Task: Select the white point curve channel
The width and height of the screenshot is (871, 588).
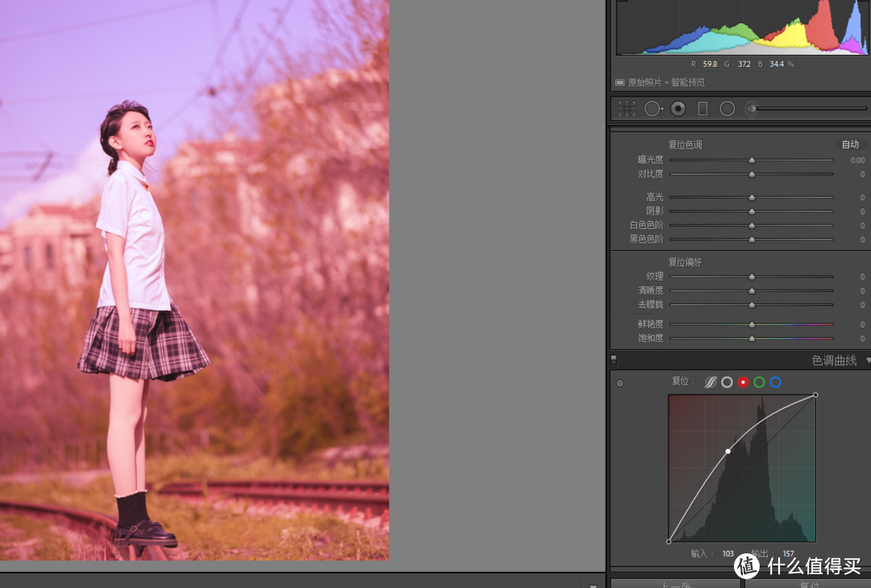Action: (x=727, y=382)
